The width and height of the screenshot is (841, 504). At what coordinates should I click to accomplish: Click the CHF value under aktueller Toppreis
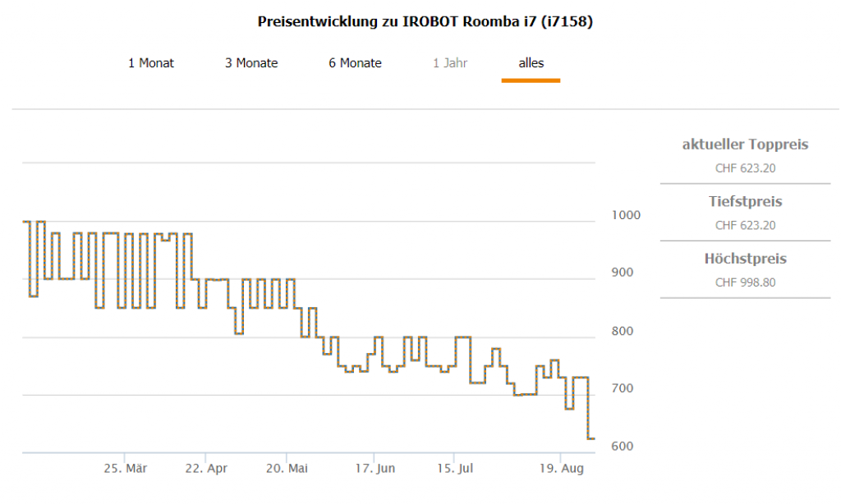coord(745,168)
